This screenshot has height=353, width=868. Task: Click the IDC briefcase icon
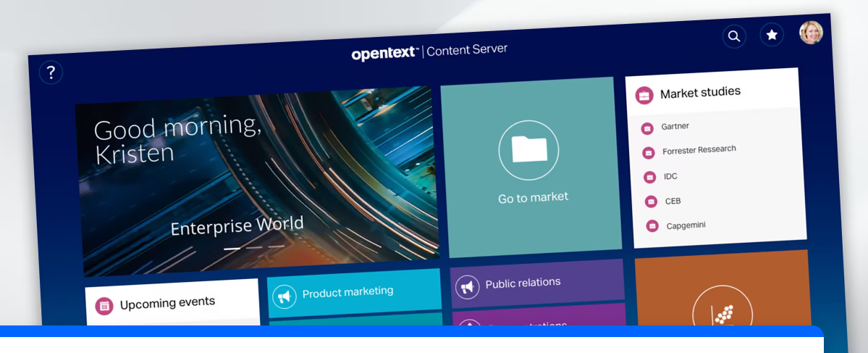click(650, 178)
